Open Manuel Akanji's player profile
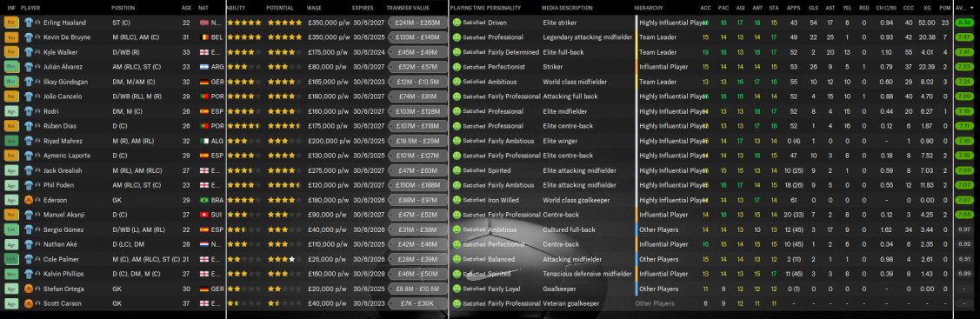Screen dimensions: 980x319 [63, 215]
